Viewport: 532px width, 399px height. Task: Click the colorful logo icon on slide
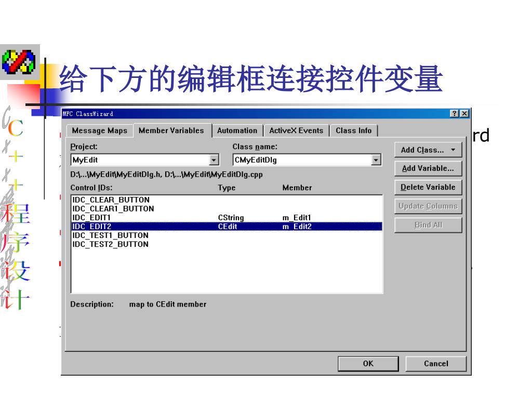pyautogui.click(x=19, y=62)
